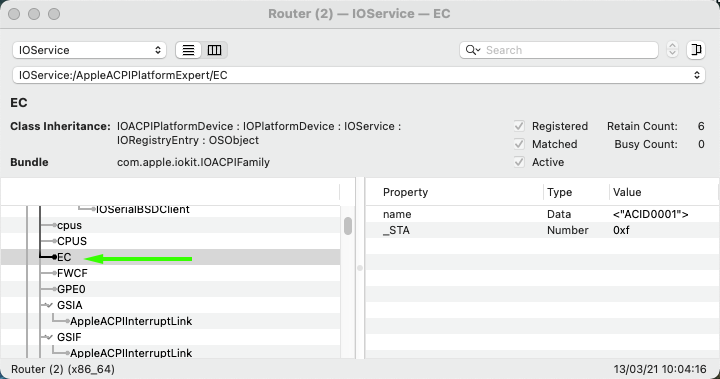This screenshot has height=379, width=720.
Task: Sort by the Property column header
Action: [405, 192]
